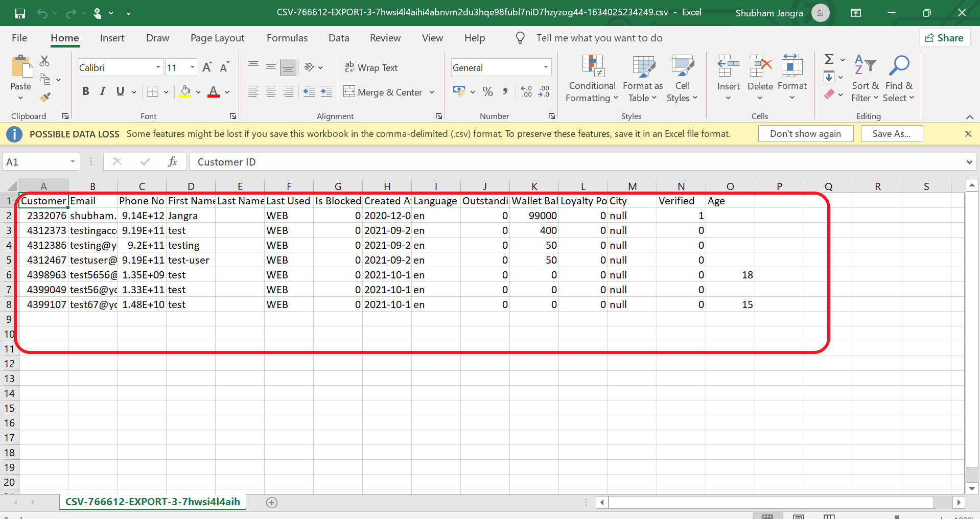Viewport: 980px width, 519px height.
Task: Click the Fill Color bucket icon
Action: [185, 91]
